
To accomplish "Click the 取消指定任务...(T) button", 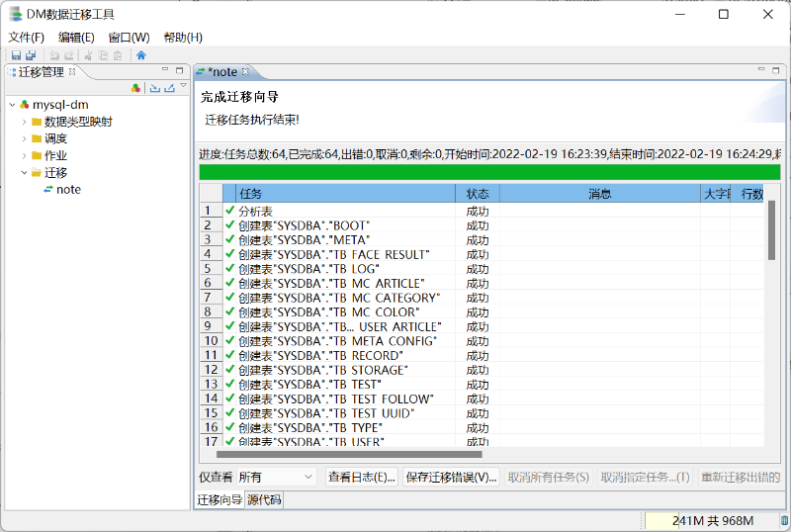I will [646, 477].
